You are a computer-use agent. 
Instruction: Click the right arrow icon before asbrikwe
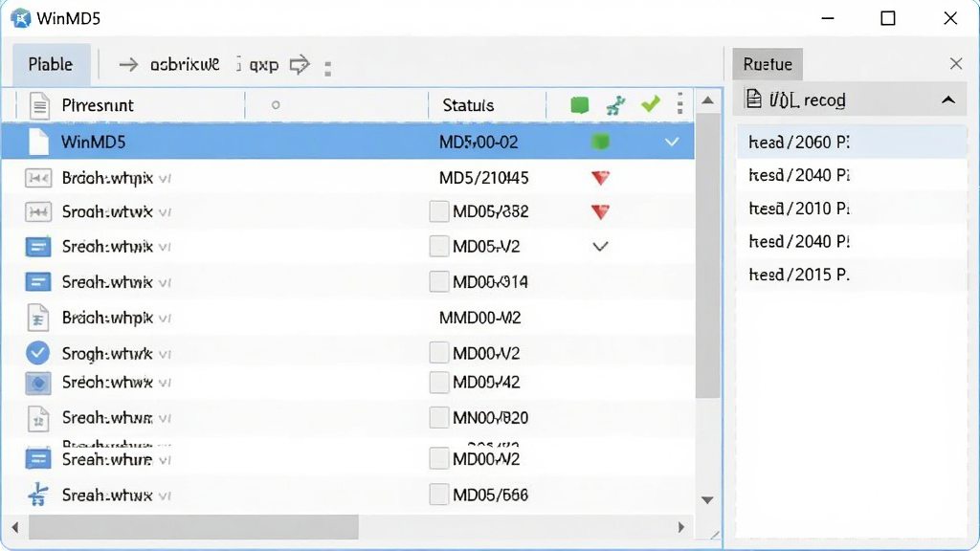click(x=128, y=64)
